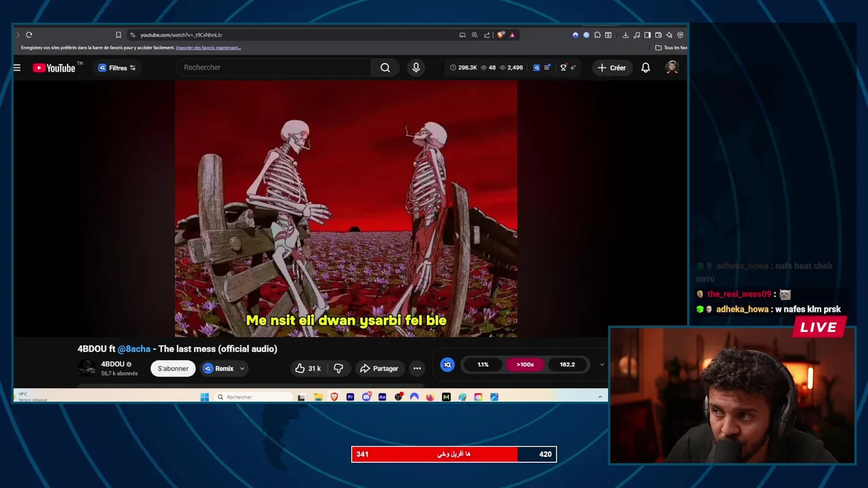Open the @8acha mention in video title
The image size is (868, 488).
click(x=134, y=348)
